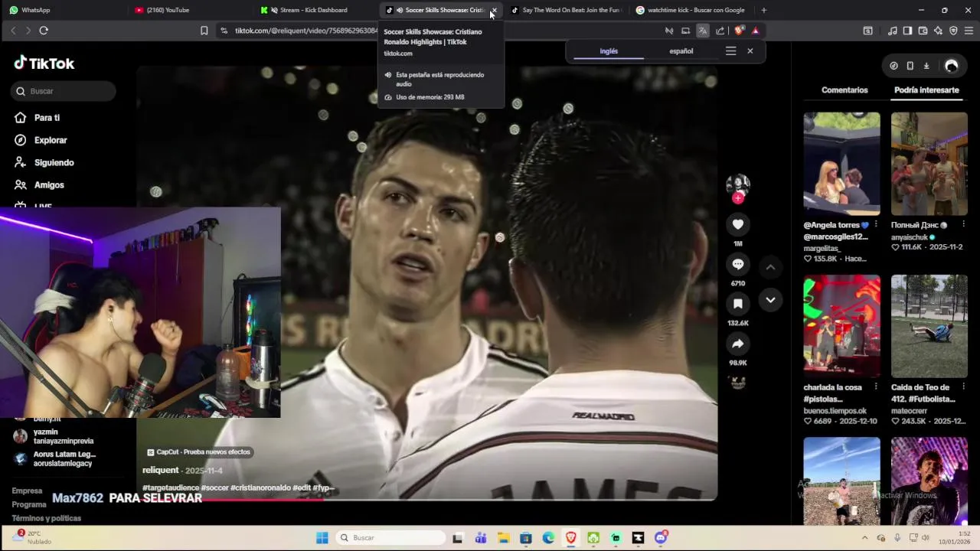Bookmark this page with the bookmark icon
Screen dimensions: 980x551
tap(204, 31)
